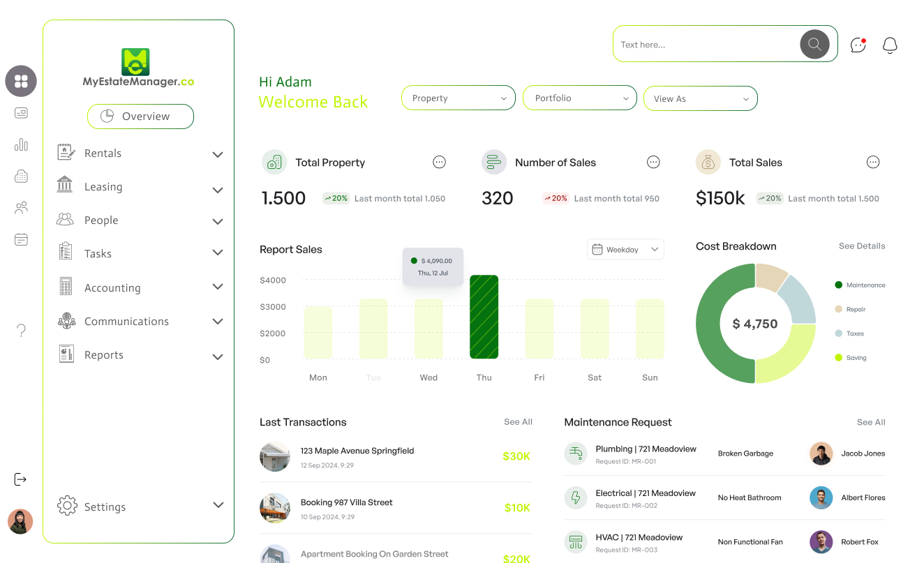Click the highlighted Thu bar in chart
Screen dimensions: 924x563
coord(484,317)
